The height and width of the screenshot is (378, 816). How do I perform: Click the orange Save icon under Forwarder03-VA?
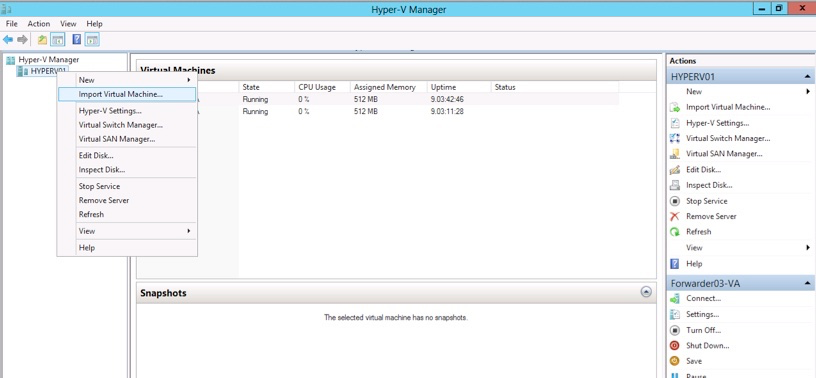pos(675,361)
